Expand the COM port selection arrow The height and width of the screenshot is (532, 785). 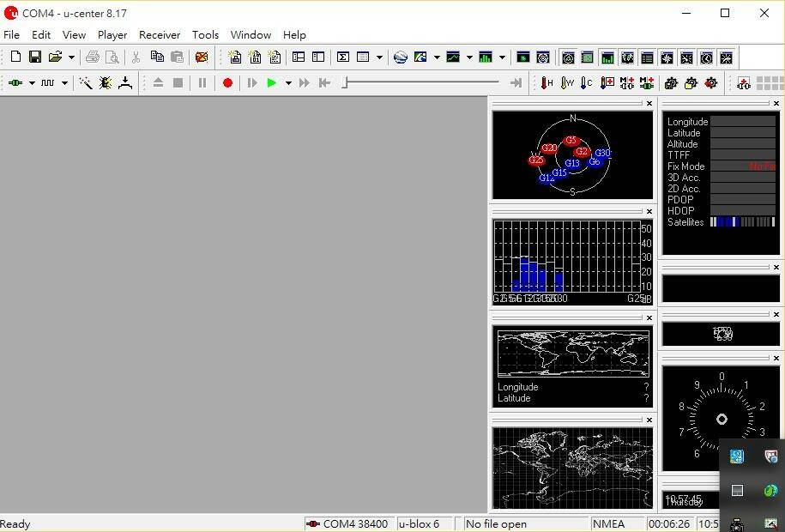(32, 83)
